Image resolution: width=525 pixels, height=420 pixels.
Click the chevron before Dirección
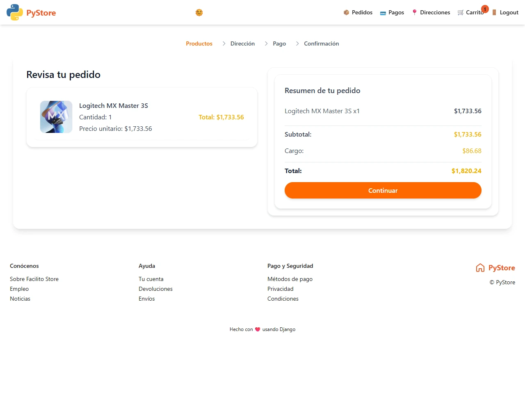[x=224, y=43]
